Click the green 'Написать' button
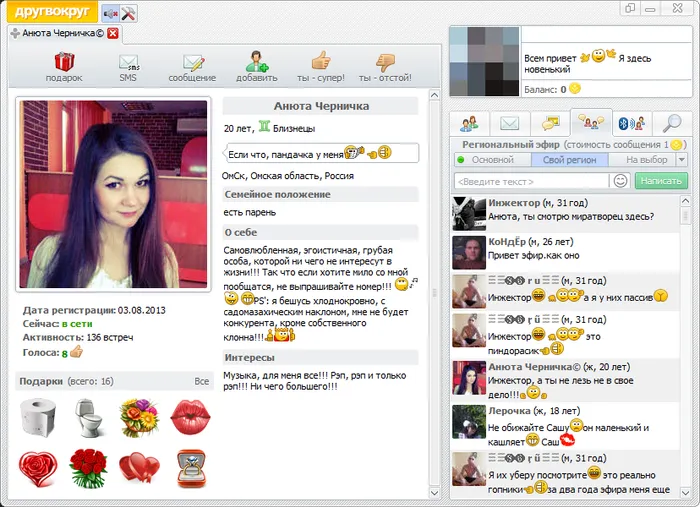 (x=661, y=181)
